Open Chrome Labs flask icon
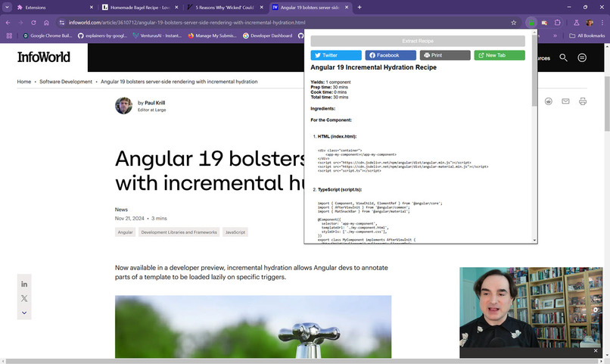610x364 pixels. click(577, 23)
